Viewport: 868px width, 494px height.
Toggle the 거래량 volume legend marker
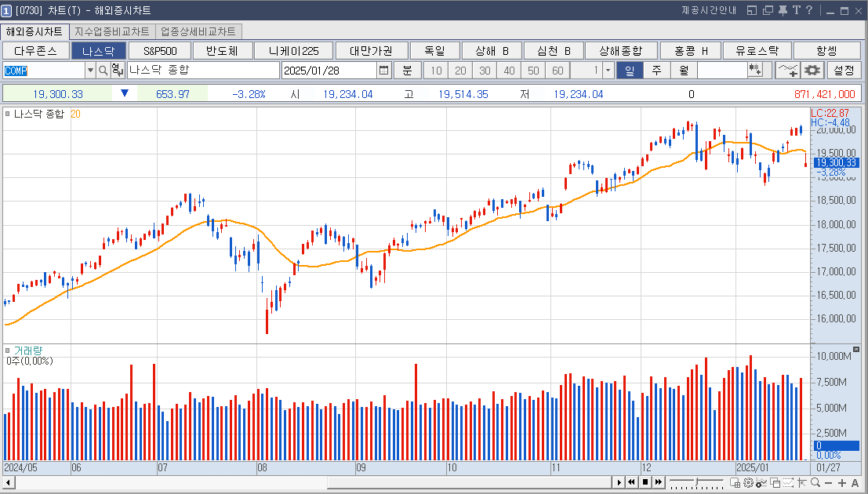(7, 351)
